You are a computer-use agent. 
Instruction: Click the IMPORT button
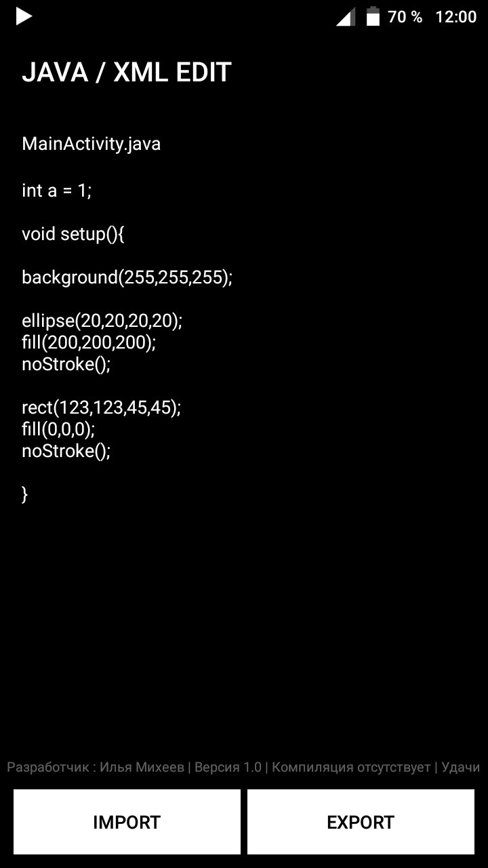click(126, 821)
